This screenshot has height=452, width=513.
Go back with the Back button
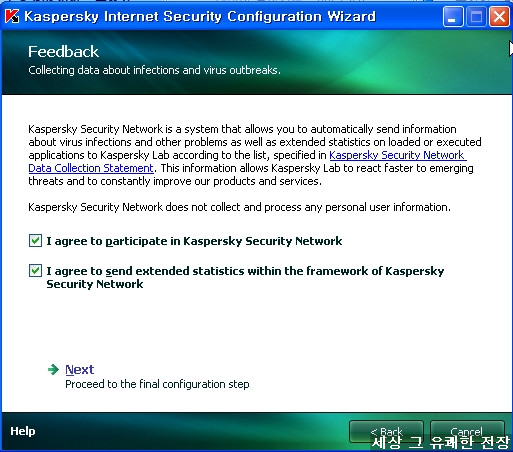(x=386, y=432)
